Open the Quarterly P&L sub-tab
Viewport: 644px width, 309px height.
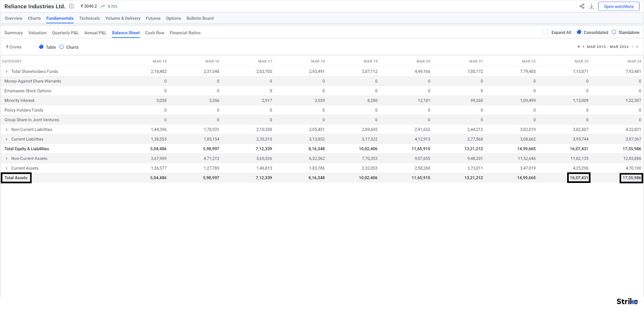(x=65, y=33)
